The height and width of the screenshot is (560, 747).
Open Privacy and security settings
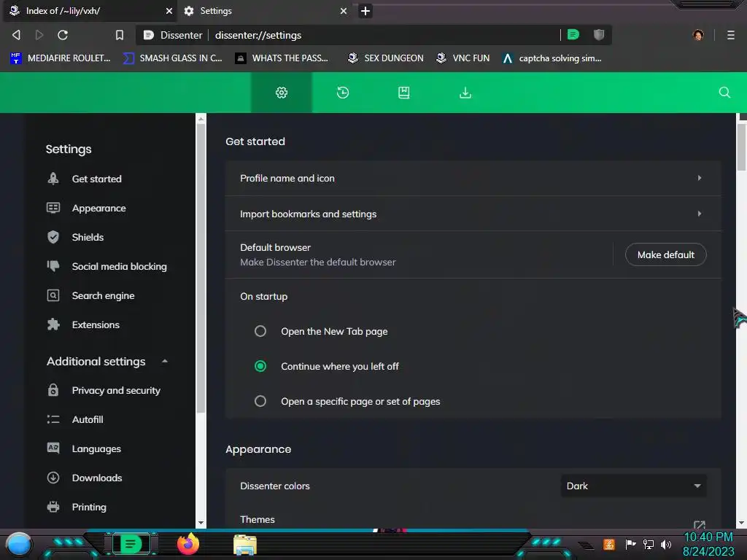[x=116, y=391]
